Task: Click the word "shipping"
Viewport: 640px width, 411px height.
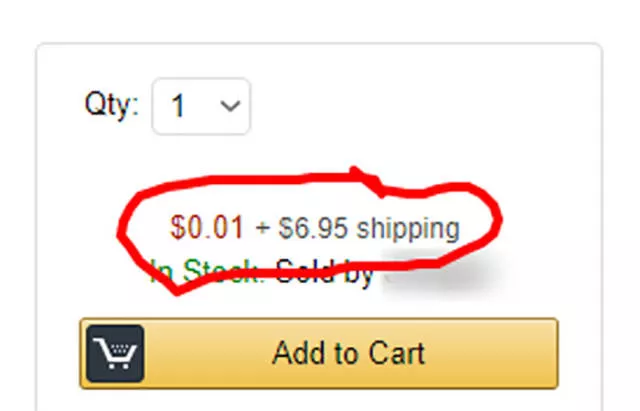Action: tap(408, 229)
